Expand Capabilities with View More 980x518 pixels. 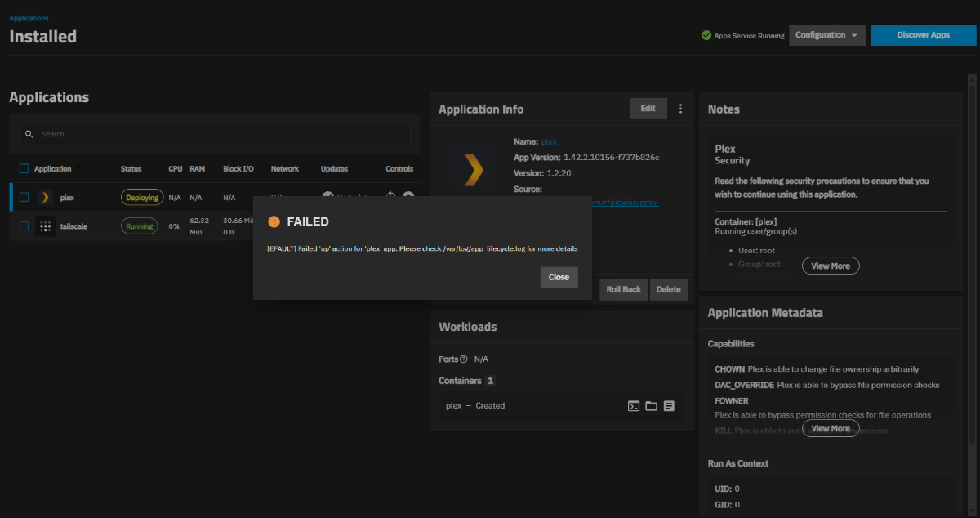pyautogui.click(x=831, y=429)
